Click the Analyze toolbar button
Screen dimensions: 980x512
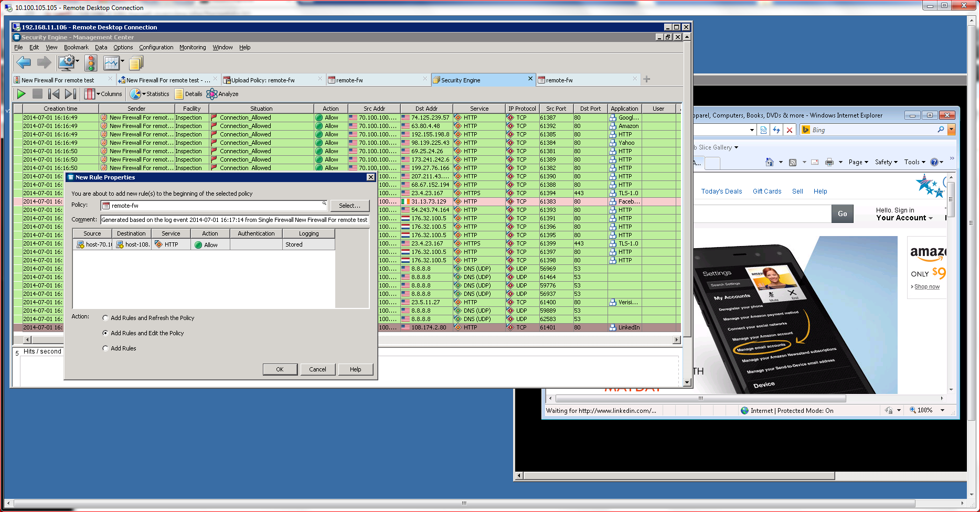coord(222,94)
